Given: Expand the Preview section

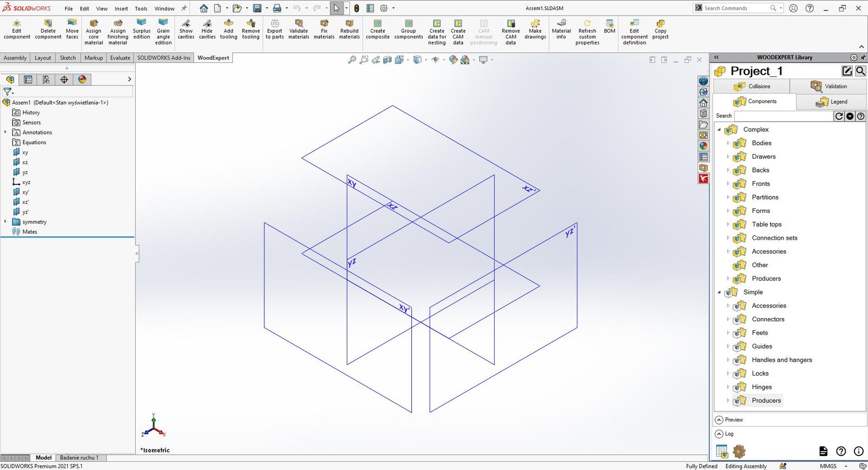Looking at the screenshot, I should tap(719, 420).
